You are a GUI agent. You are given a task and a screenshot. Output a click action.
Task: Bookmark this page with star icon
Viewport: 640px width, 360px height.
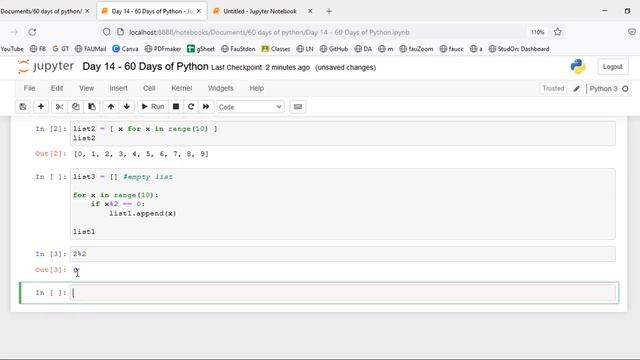pyautogui.click(x=558, y=32)
